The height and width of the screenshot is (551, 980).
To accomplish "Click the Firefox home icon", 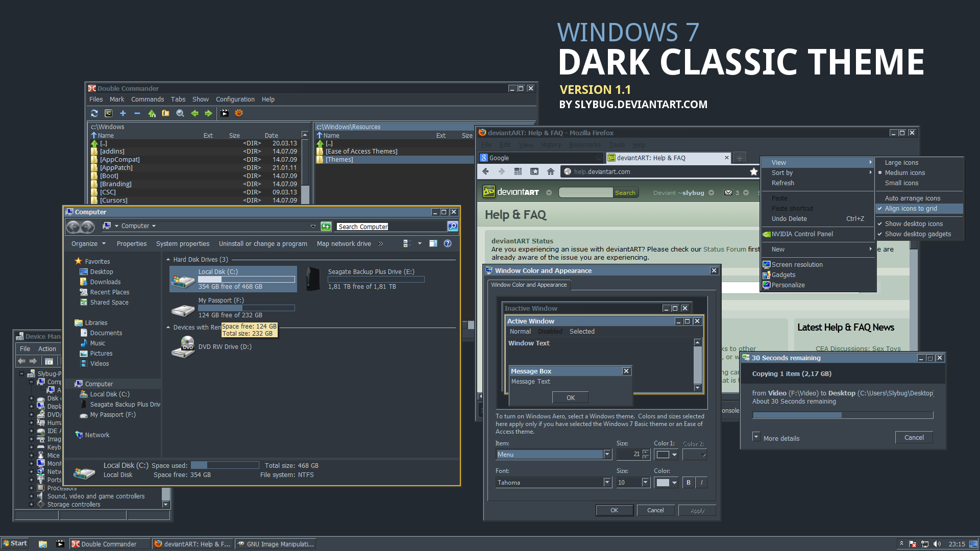I will pyautogui.click(x=550, y=171).
